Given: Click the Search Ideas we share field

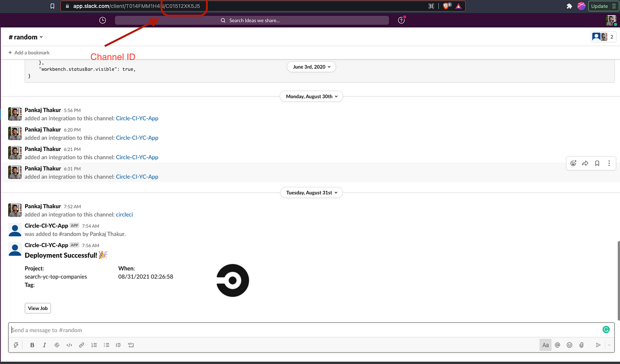Looking at the screenshot, I should pos(252,20).
